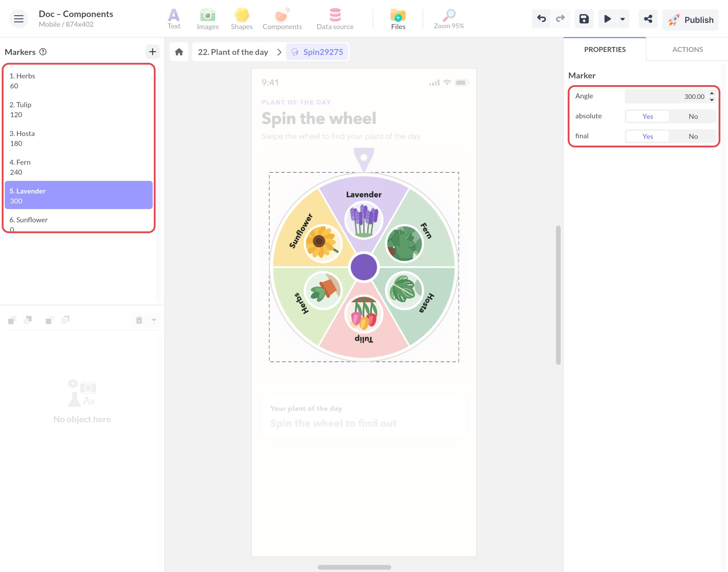Increase the Angle value with up arrow
Image resolution: width=728 pixels, height=572 pixels.
coord(712,93)
